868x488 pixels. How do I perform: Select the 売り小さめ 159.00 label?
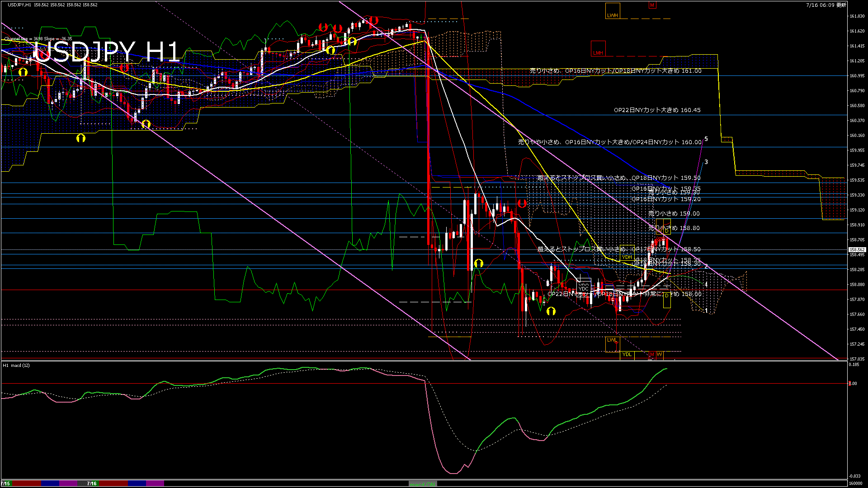(674, 213)
